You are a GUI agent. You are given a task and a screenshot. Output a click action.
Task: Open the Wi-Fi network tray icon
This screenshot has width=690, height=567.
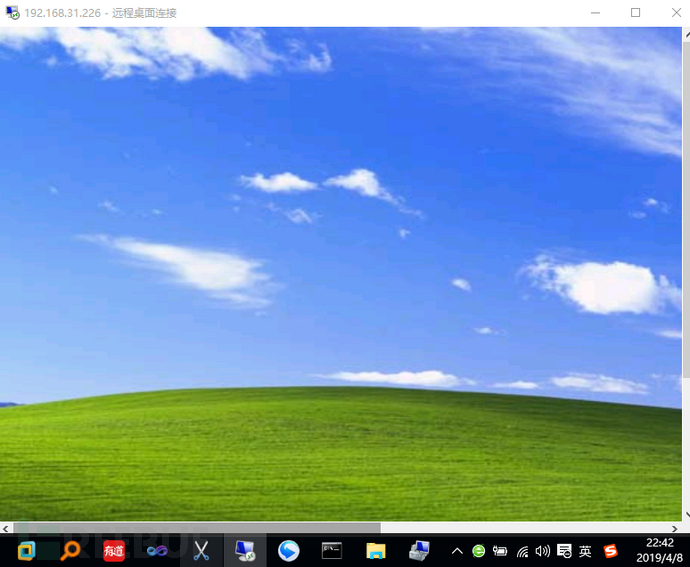[522, 552]
